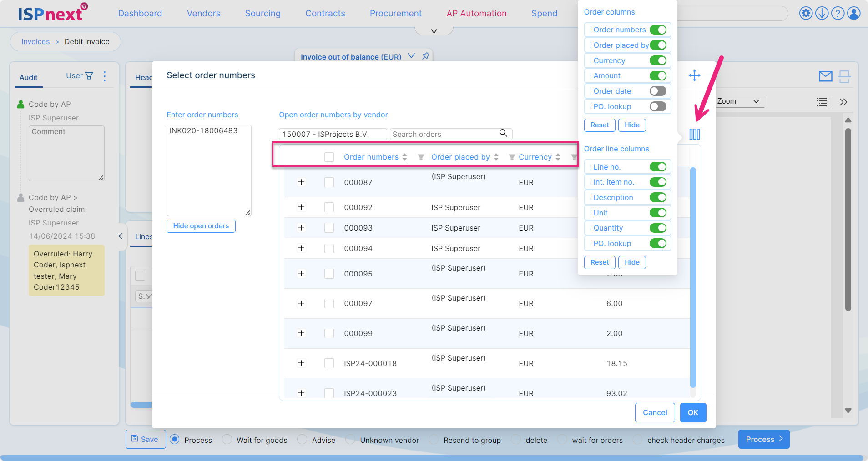Toggle Description column switch
Image resolution: width=868 pixels, height=461 pixels.
click(658, 197)
